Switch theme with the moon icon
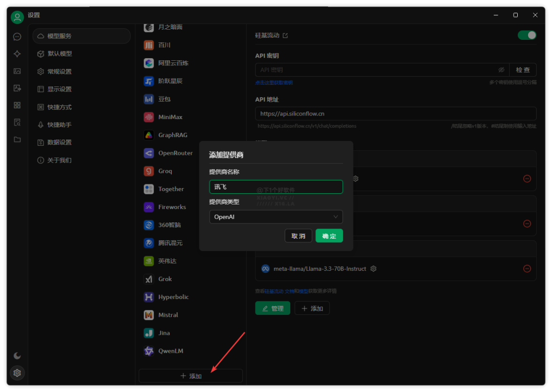The width and height of the screenshot is (552, 392). 17,356
